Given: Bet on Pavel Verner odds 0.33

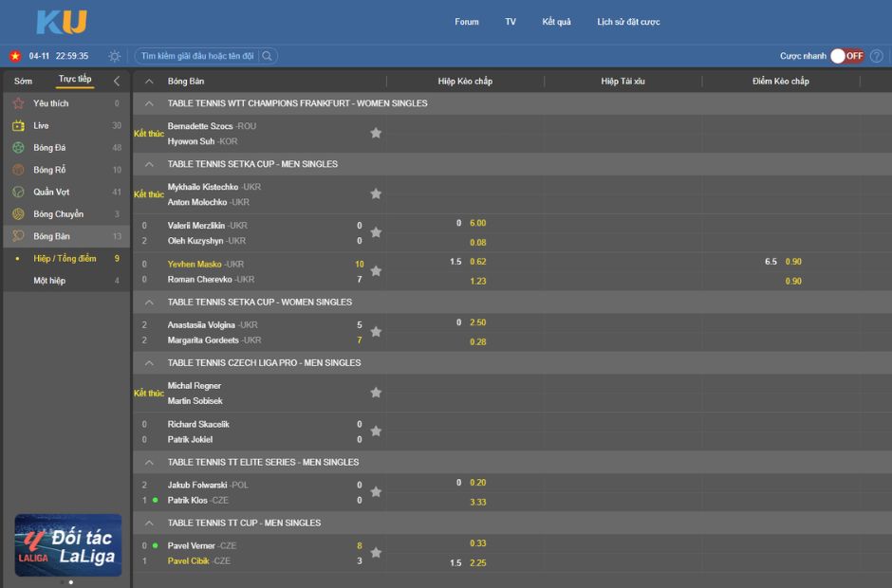Looking at the screenshot, I should [478, 543].
